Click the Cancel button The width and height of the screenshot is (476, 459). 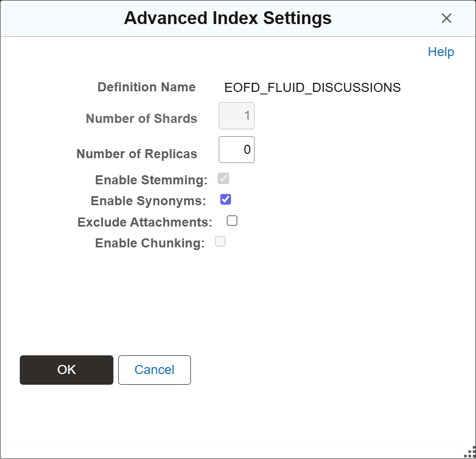pos(155,370)
